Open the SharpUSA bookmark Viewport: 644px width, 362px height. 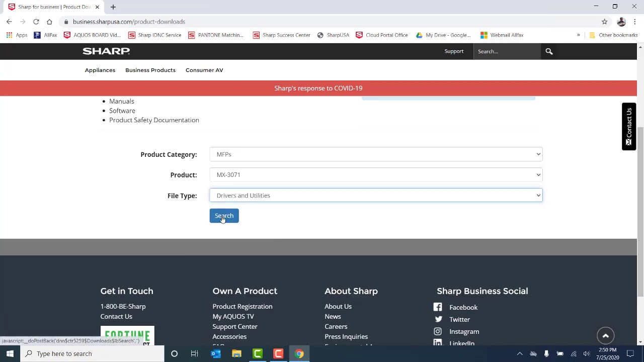pos(333,35)
